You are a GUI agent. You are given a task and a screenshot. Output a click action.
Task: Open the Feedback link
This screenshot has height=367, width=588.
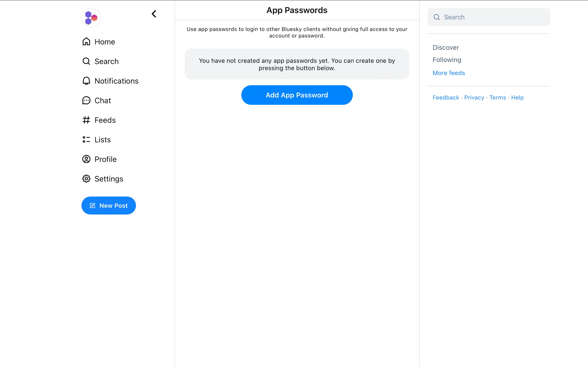[446, 97]
